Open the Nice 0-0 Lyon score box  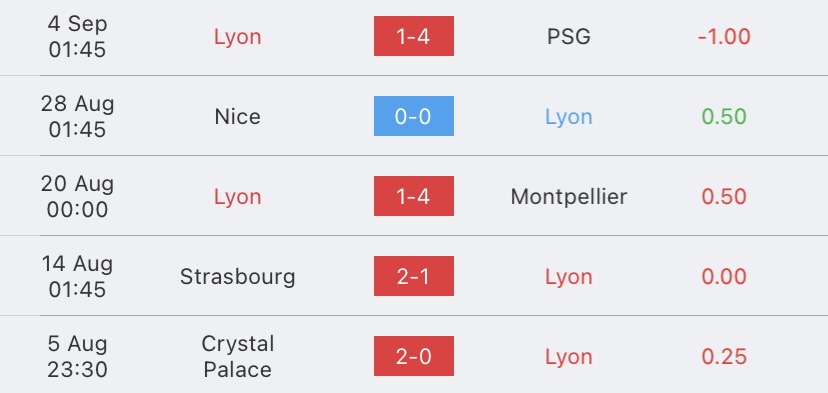point(413,116)
